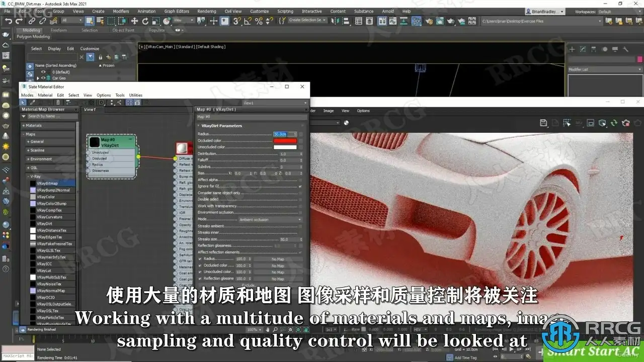Screen dimensions: 644x362
Task: Switch to the Freeform ribbon tab
Action: [58, 30]
